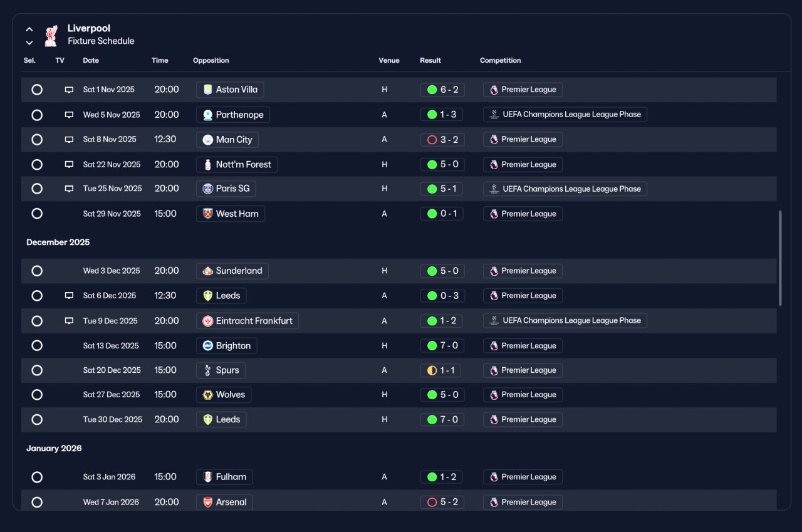The height and width of the screenshot is (532, 802).
Task: Select the radio button for Sunderland fixture
Action: point(37,271)
